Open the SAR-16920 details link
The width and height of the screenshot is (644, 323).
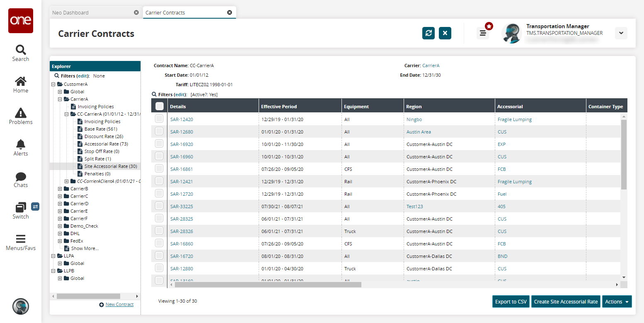[182, 144]
